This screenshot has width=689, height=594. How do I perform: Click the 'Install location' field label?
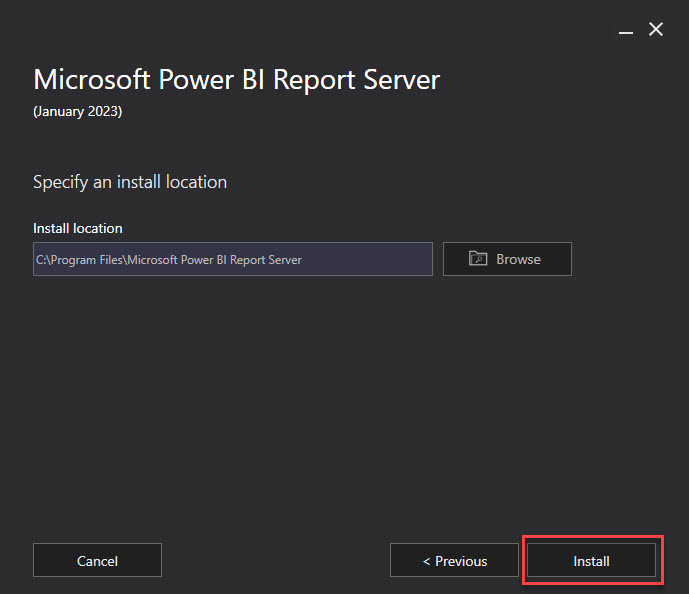[x=78, y=228]
